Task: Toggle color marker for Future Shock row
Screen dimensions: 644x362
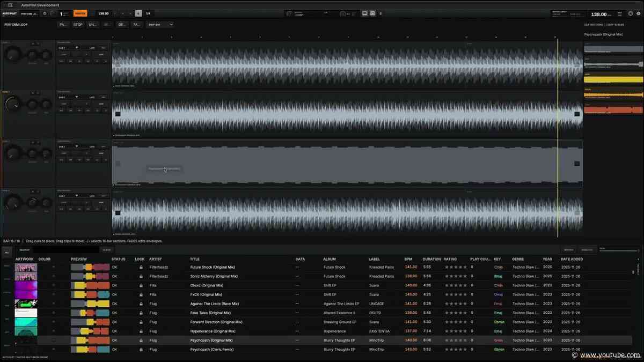Action: 53,267
